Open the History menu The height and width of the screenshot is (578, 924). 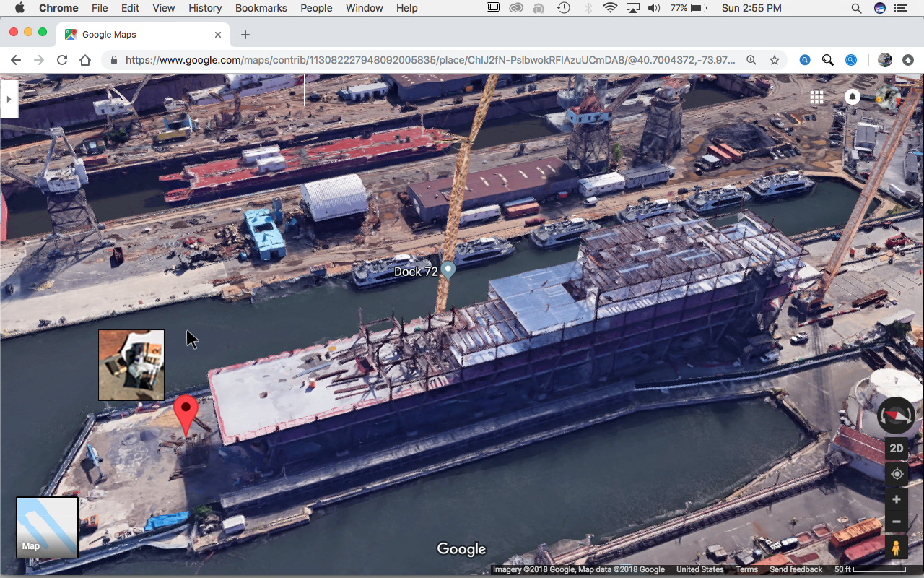point(205,8)
